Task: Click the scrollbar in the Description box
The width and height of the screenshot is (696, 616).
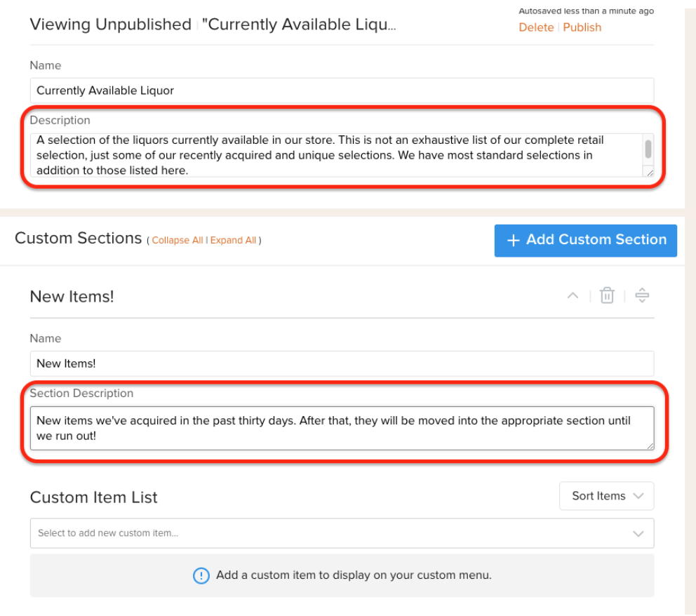Action: (x=648, y=149)
